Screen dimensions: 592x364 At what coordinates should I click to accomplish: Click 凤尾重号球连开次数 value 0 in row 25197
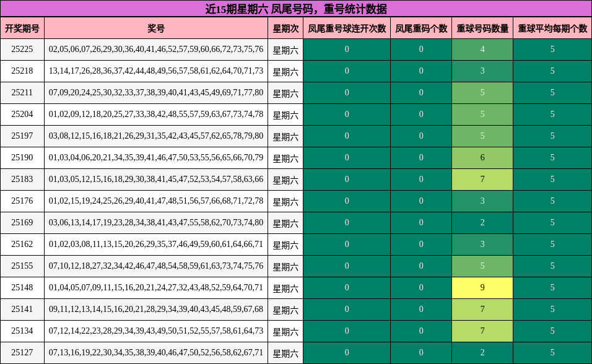coord(347,136)
